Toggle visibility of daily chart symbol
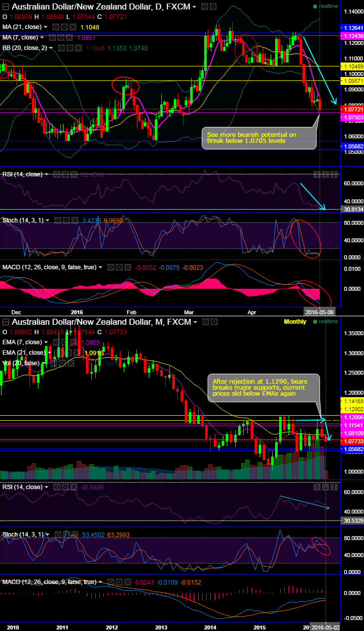364x631 pixels. tap(205, 6)
